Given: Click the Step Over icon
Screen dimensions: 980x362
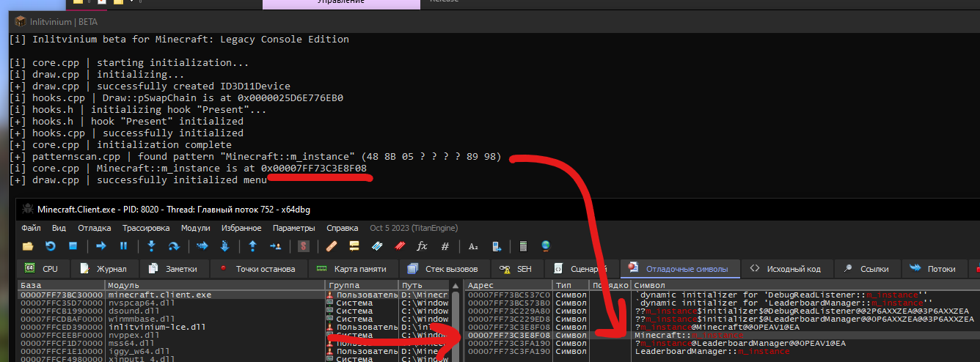Looking at the screenshot, I should 174,246.
